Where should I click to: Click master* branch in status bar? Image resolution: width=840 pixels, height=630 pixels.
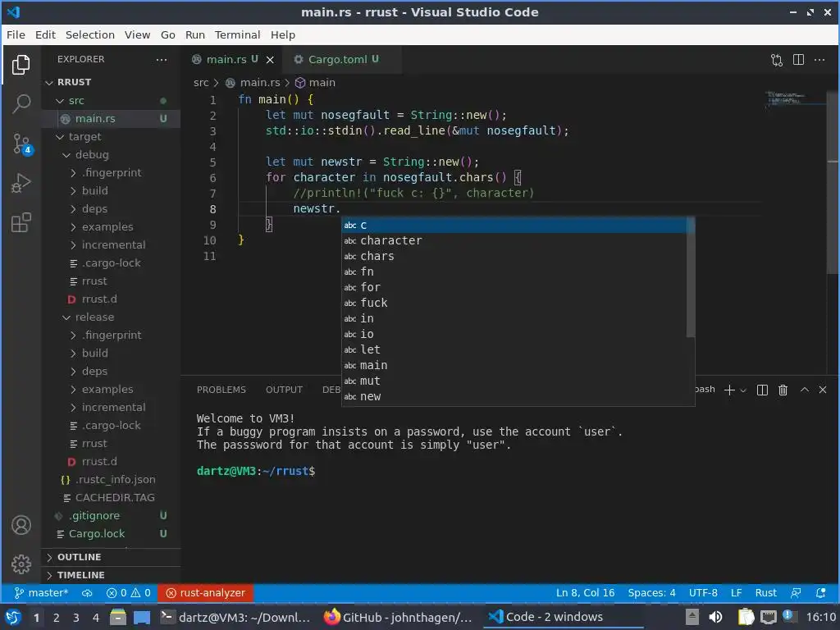(41, 593)
